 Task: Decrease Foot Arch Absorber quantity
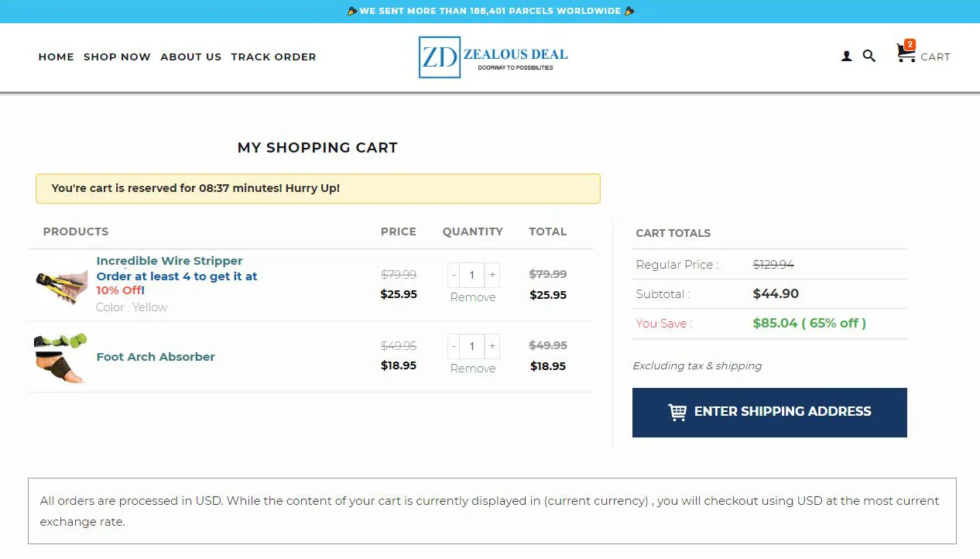click(x=454, y=346)
